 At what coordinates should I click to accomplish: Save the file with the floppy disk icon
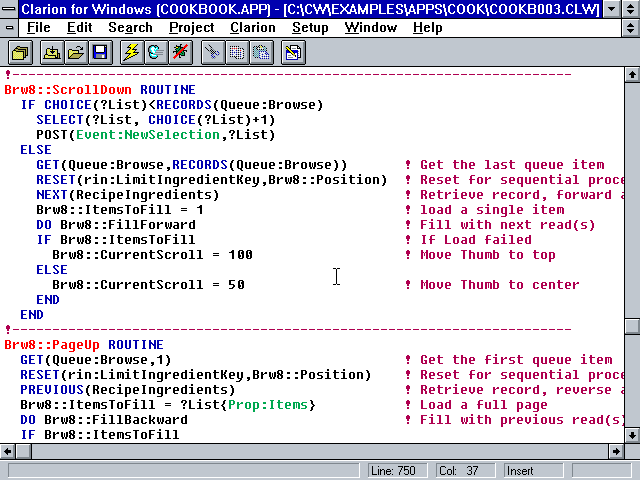click(x=100, y=53)
